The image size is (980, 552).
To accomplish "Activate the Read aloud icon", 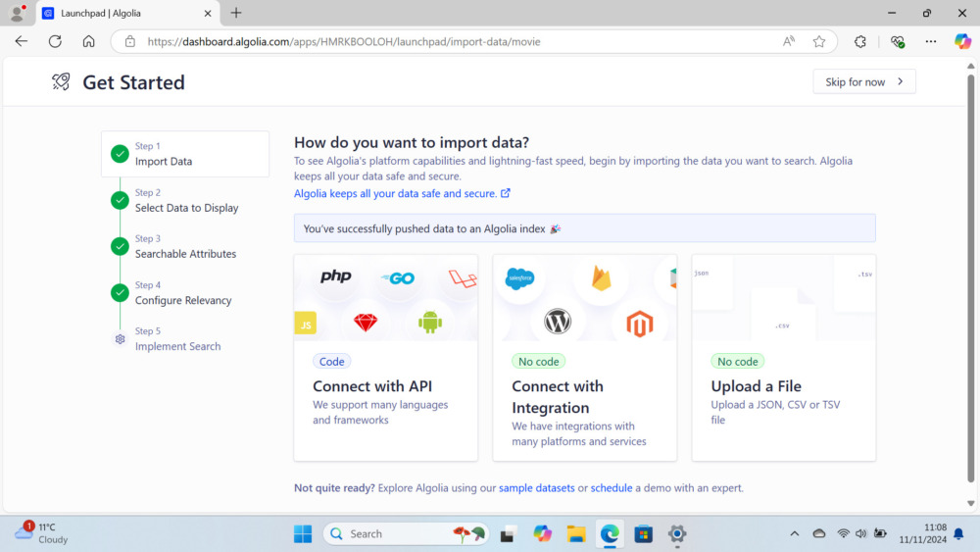I will pos(789,41).
